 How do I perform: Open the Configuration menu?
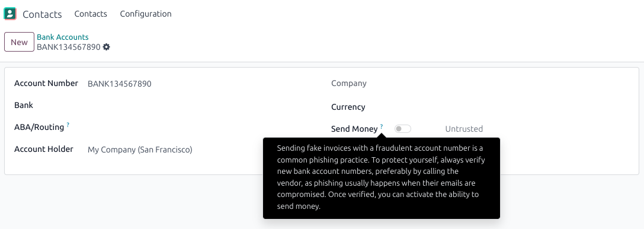146,14
